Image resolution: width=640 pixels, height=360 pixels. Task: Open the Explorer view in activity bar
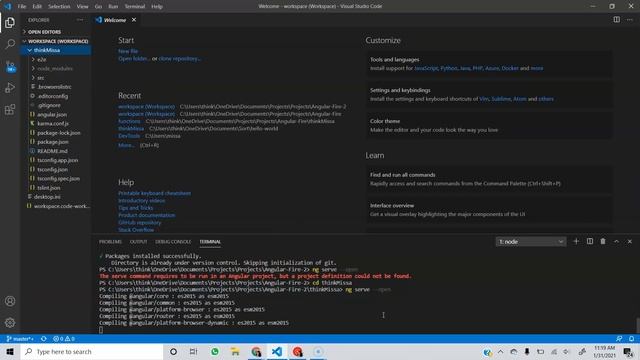tap(10, 22)
